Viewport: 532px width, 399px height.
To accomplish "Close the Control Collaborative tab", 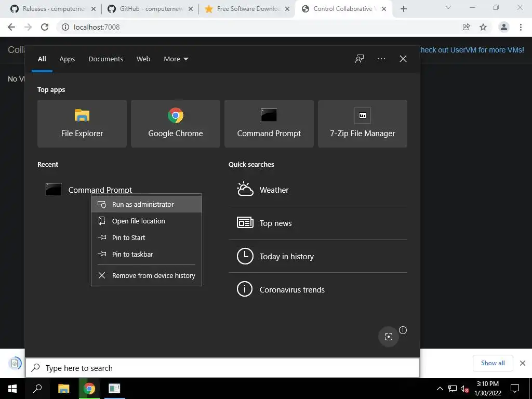I will [x=384, y=9].
